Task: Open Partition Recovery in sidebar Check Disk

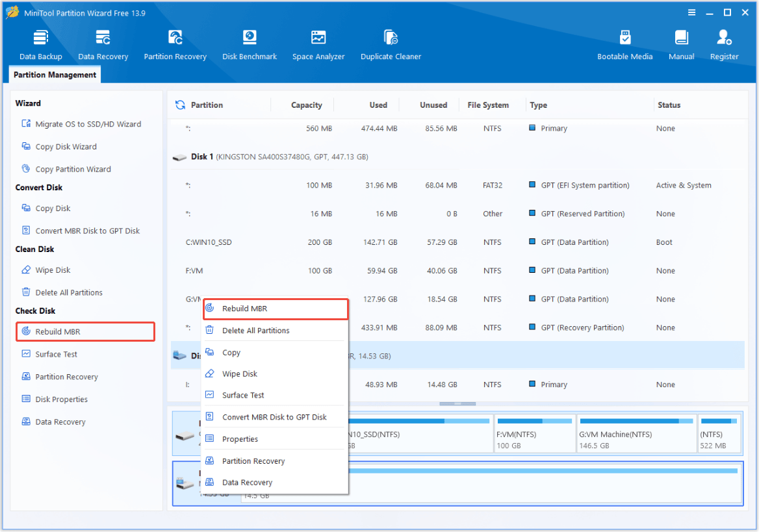Action: (x=60, y=377)
